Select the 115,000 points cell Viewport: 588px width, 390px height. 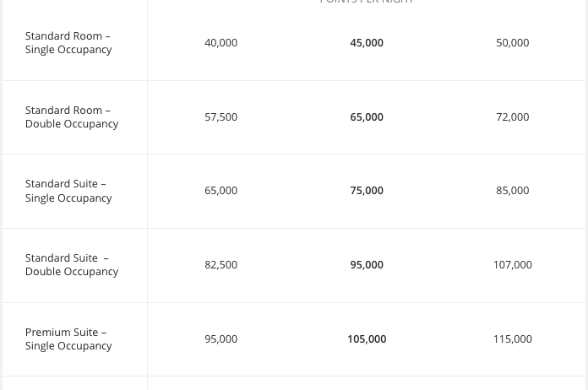512,339
